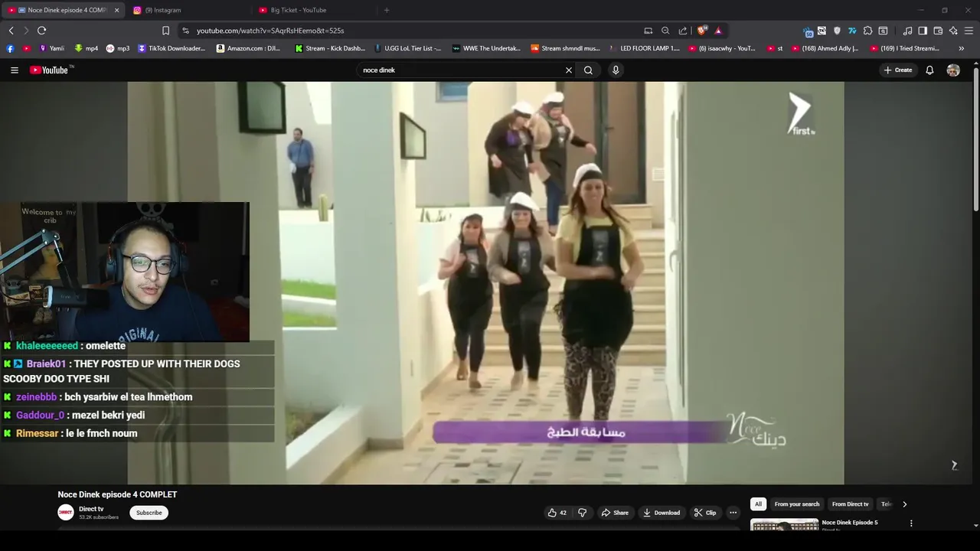Open the zoom indicator in address bar
Image resolution: width=980 pixels, height=551 pixels.
coord(665,31)
